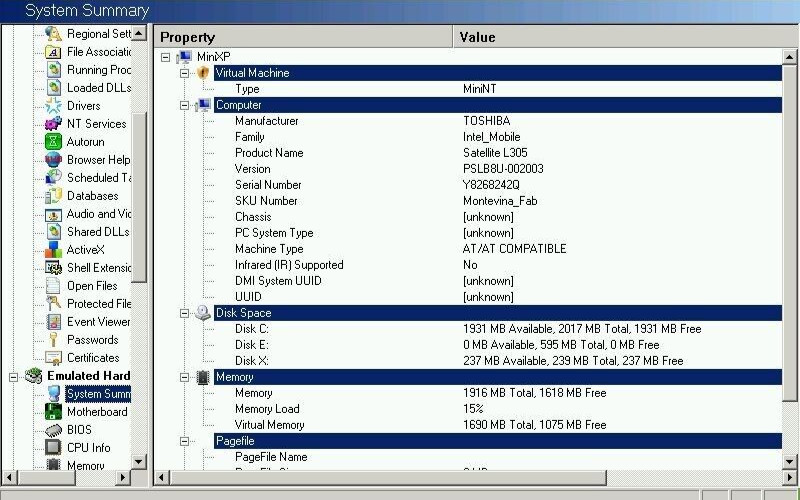Click the Emulated Hardware icon
800x500 pixels.
click(34, 376)
